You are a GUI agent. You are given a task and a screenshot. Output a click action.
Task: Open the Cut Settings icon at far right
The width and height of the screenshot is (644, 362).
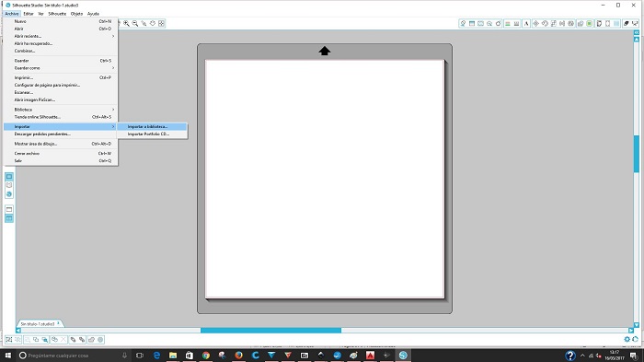(x=635, y=23)
